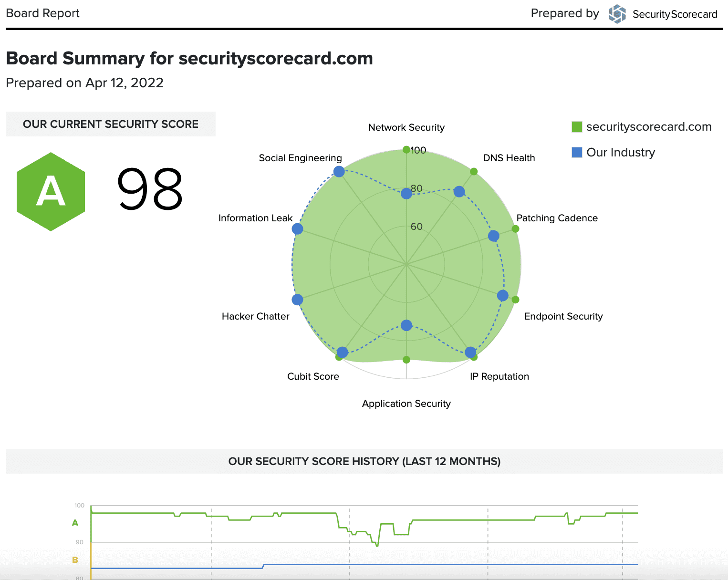Click the blue industry dot on Patching Cadence
Viewport: 728px width, 580px height.
pos(493,236)
